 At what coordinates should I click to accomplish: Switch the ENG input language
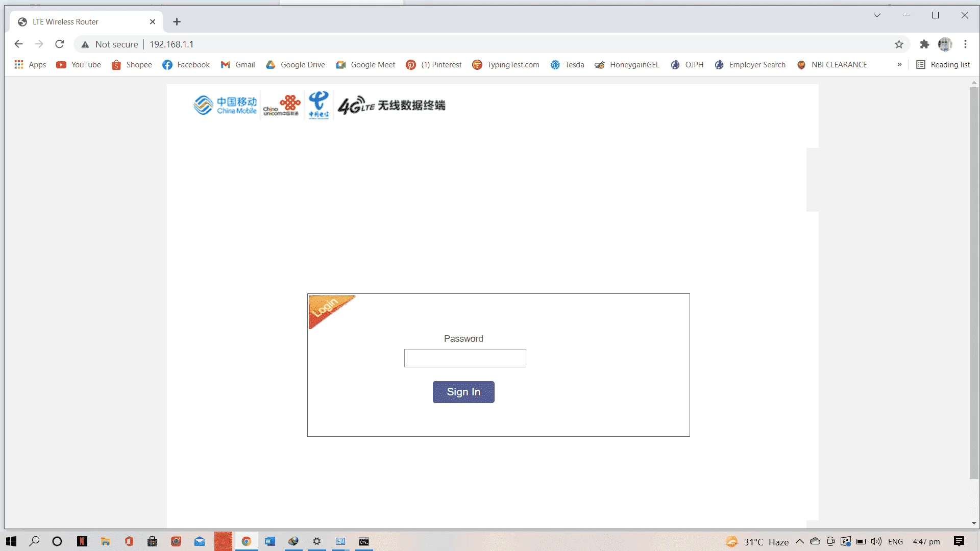[x=895, y=541]
